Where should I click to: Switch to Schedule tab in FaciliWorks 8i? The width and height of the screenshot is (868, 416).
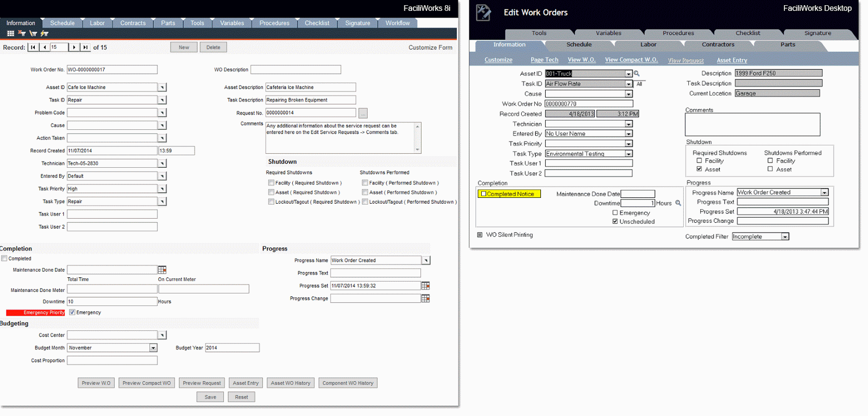coord(62,23)
